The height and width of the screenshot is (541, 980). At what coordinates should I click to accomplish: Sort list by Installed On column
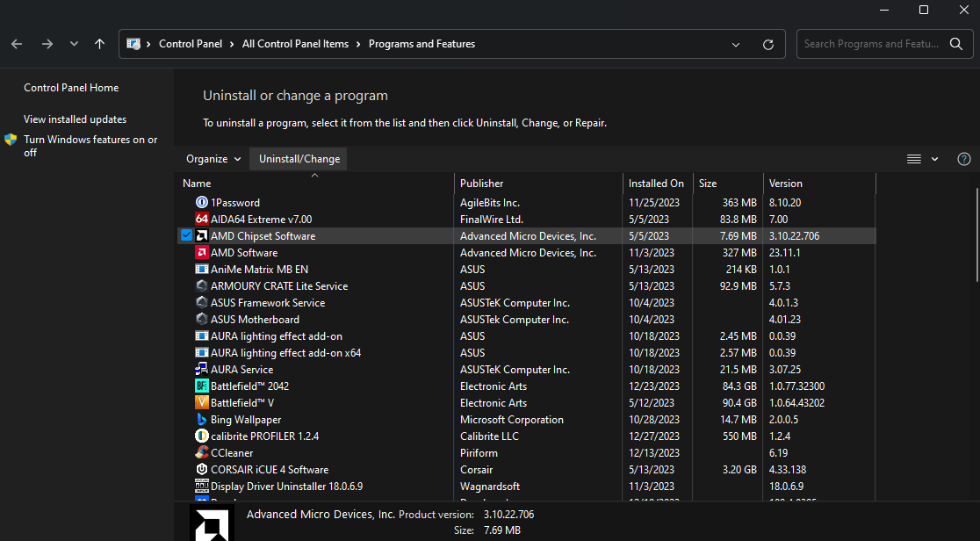click(x=656, y=184)
